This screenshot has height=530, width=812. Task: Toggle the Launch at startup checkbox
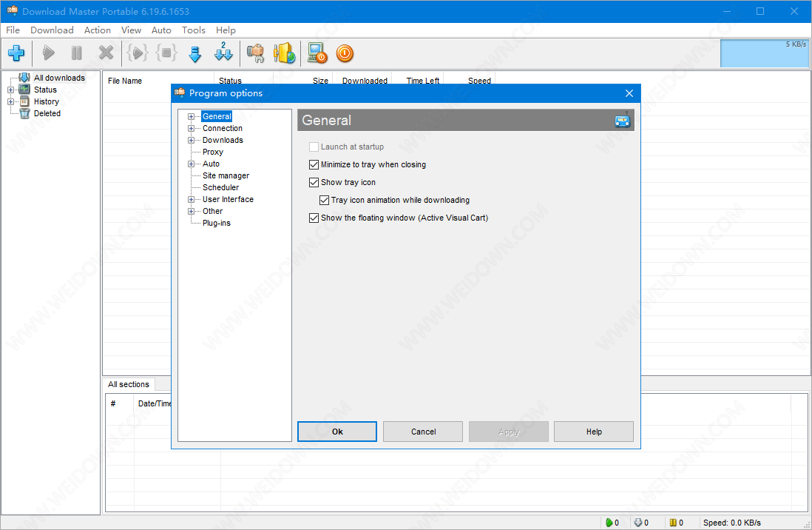(x=314, y=147)
